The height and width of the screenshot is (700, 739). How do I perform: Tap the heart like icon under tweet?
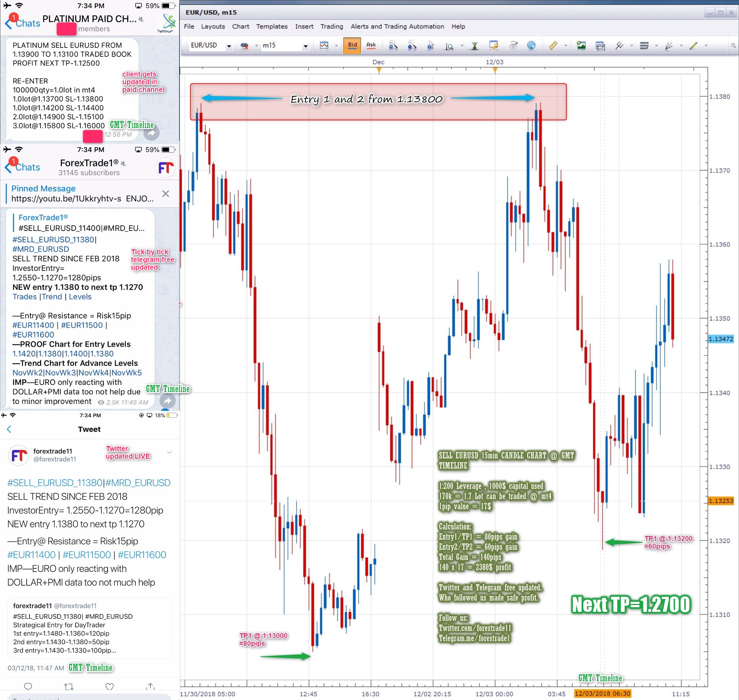coord(109,686)
